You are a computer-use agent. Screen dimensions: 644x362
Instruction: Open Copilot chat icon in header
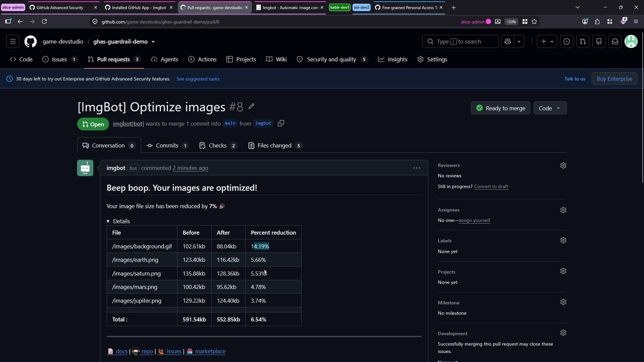pos(508,42)
